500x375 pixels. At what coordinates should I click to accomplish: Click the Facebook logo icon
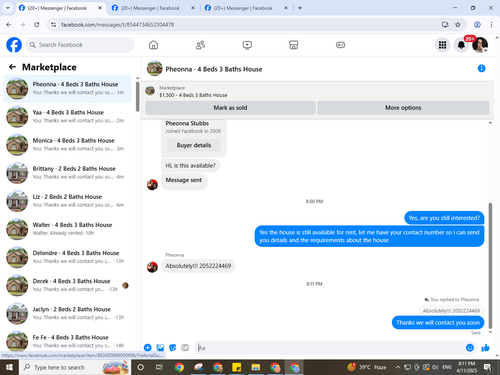(14, 45)
